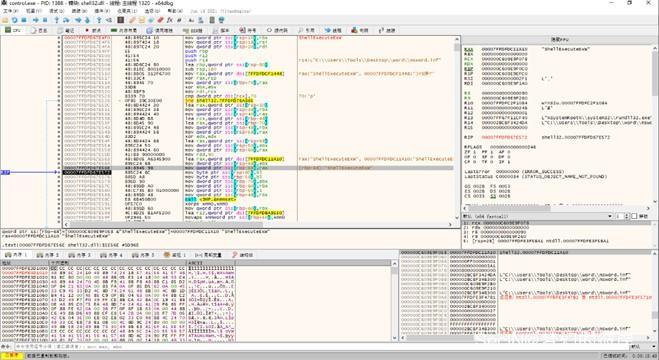The width and height of the screenshot is (659, 360).
Task: Click the Run to User Code icon
Action: (108, 20)
